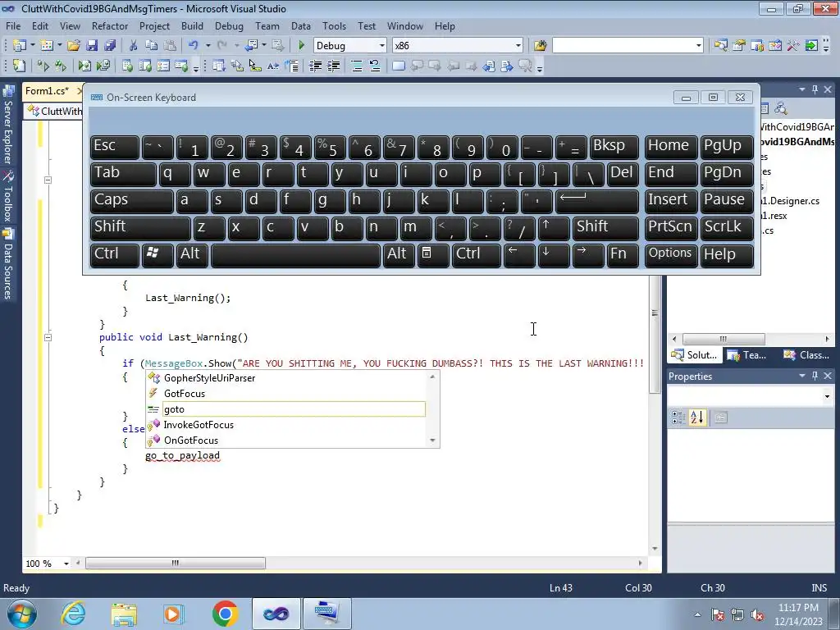Screen dimensions: 840x630
Task: Open the Debug configuration dropdown
Action: point(382,46)
